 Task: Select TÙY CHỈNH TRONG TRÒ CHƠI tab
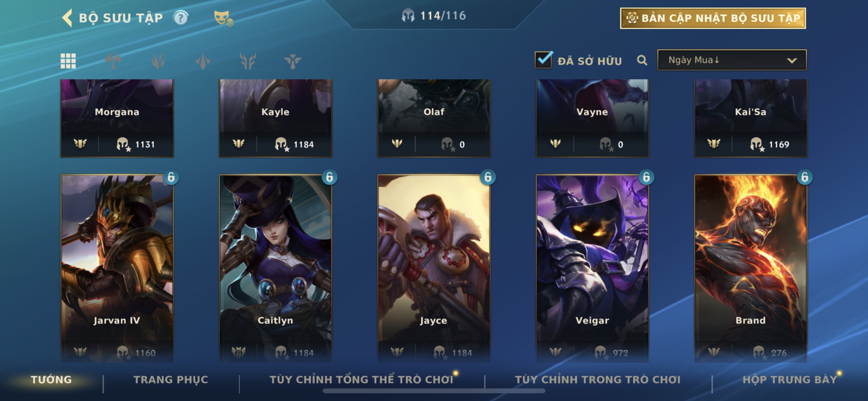(598, 379)
